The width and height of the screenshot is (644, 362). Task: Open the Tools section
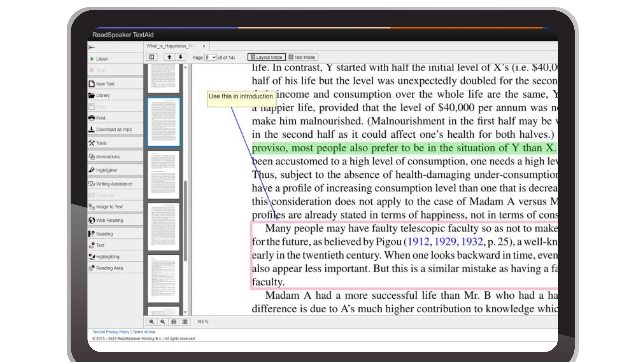click(x=115, y=143)
